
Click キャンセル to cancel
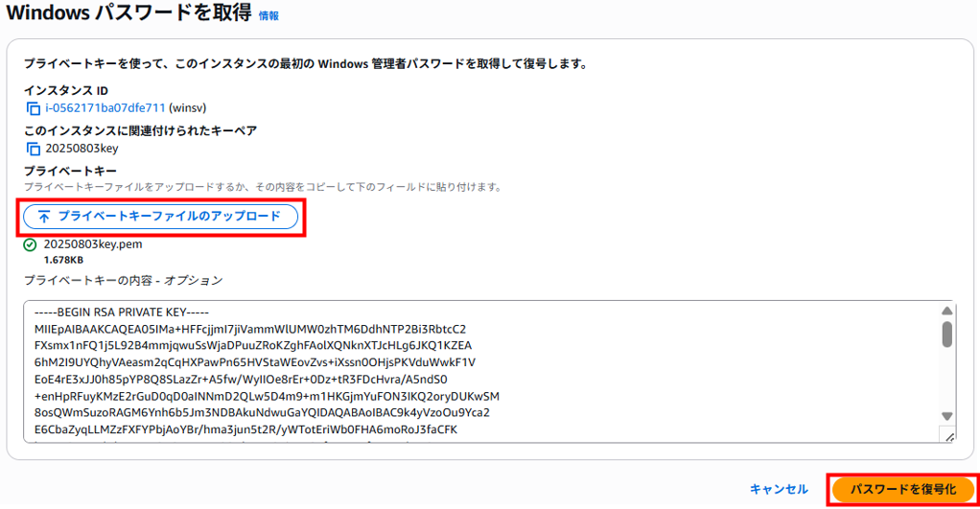pyautogui.click(x=779, y=489)
